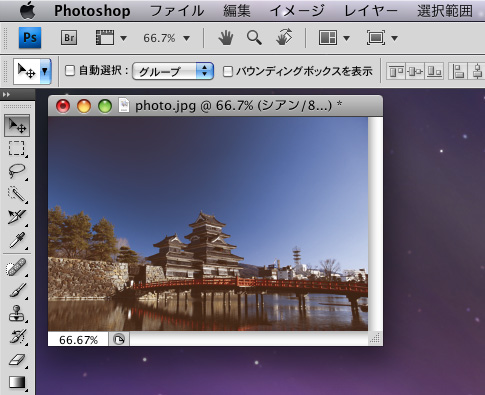
Task: Expand the Arrange Documents dropdown arrow
Action: [346, 38]
